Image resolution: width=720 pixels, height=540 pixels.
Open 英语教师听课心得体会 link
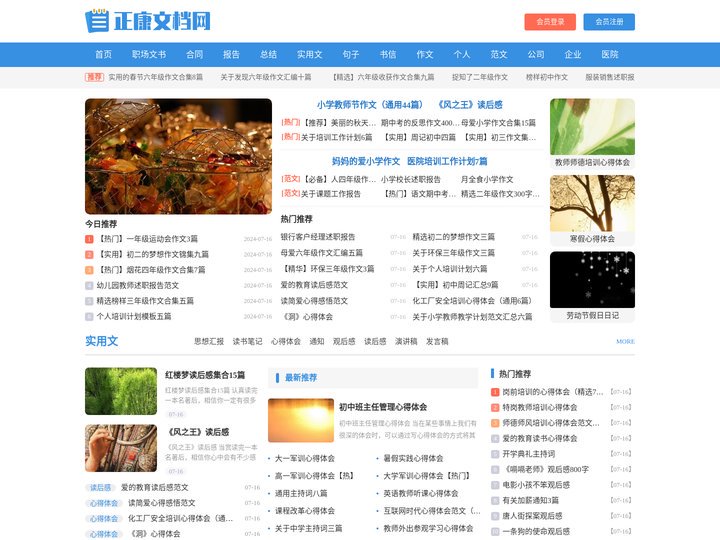[421, 493]
